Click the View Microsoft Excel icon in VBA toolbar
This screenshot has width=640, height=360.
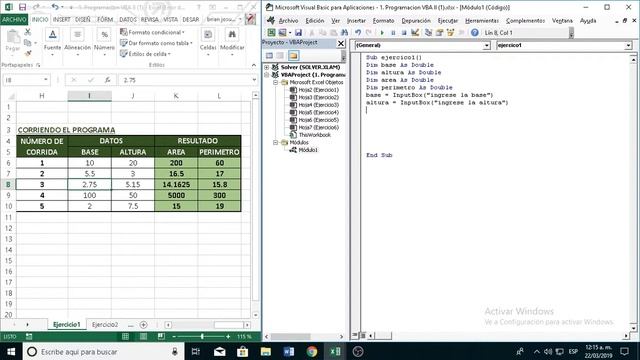(271, 33)
